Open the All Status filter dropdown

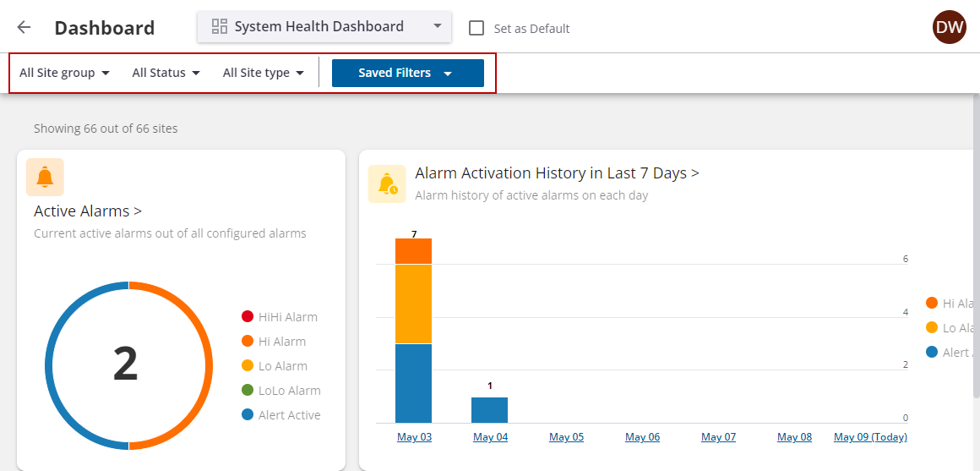[x=166, y=73]
